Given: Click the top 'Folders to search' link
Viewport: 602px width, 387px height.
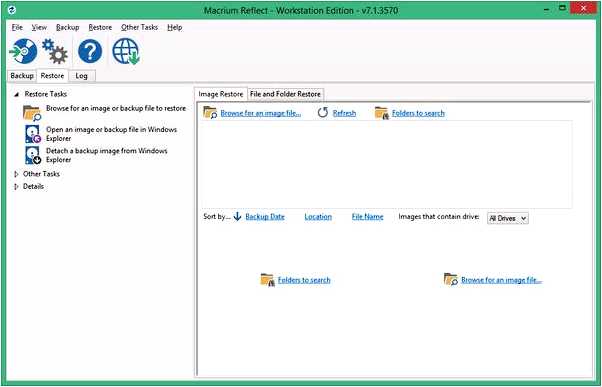Looking at the screenshot, I should click(x=418, y=113).
